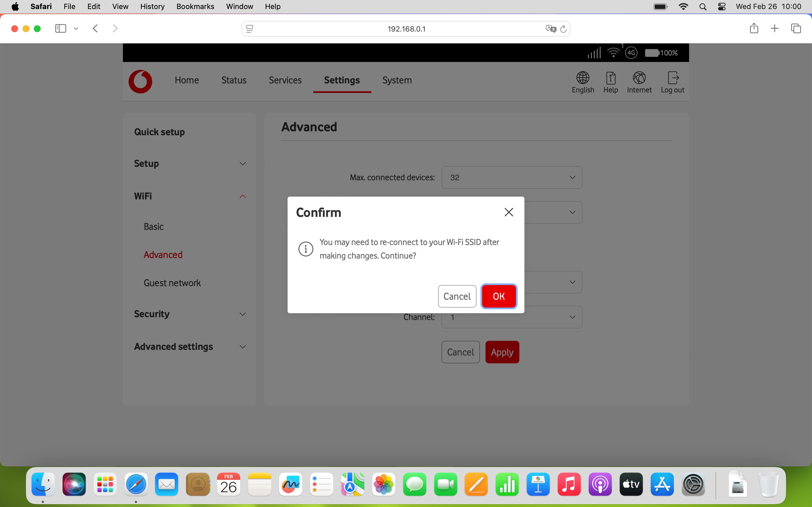
Task: Open the English language globe icon
Action: tap(583, 78)
